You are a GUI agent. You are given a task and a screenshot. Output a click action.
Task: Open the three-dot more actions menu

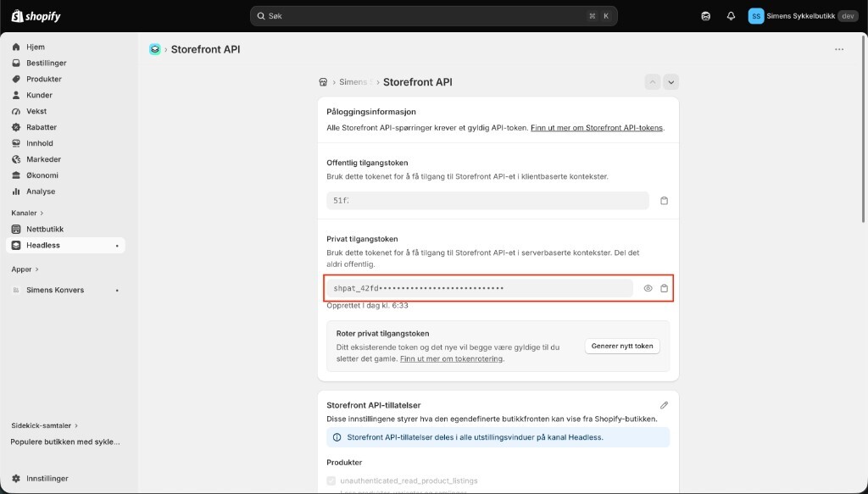839,49
